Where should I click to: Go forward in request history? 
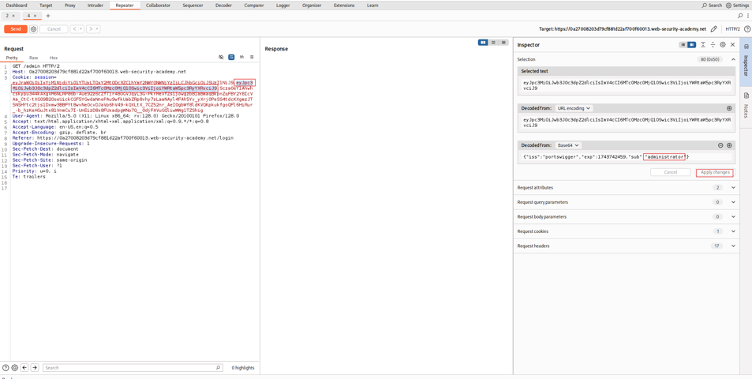[x=91, y=29]
